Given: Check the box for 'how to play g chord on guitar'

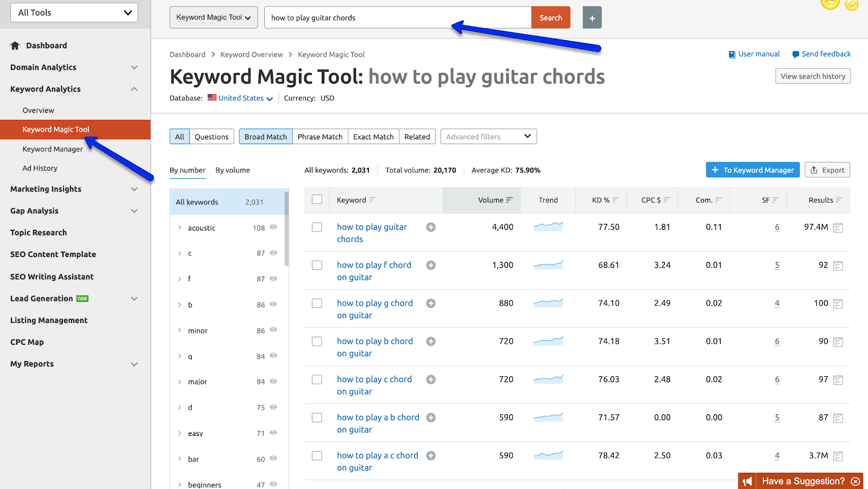Looking at the screenshot, I should pyautogui.click(x=317, y=303).
